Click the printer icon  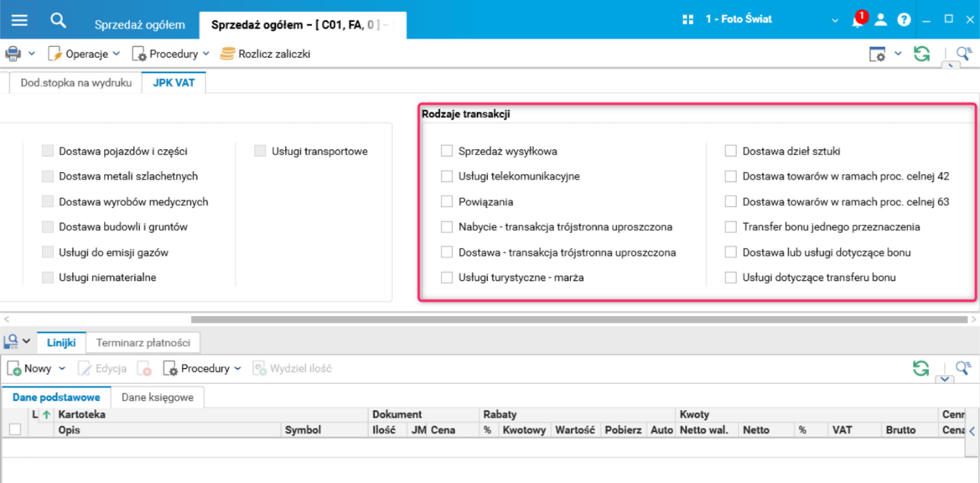click(x=13, y=54)
